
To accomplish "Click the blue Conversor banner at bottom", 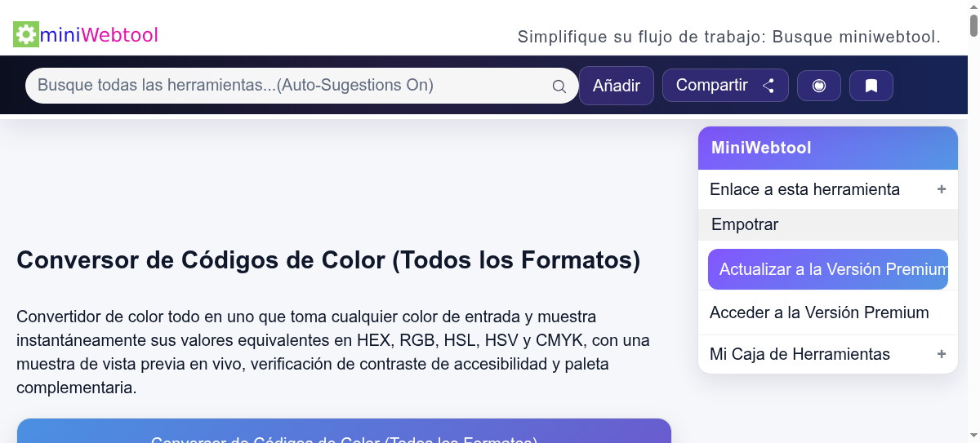I will pyautogui.click(x=344, y=432).
